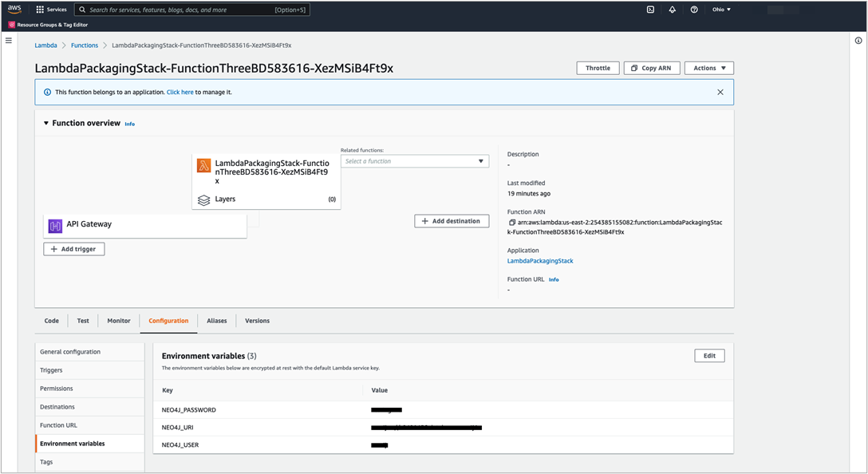Select General configuration in sidebar

[89, 352]
